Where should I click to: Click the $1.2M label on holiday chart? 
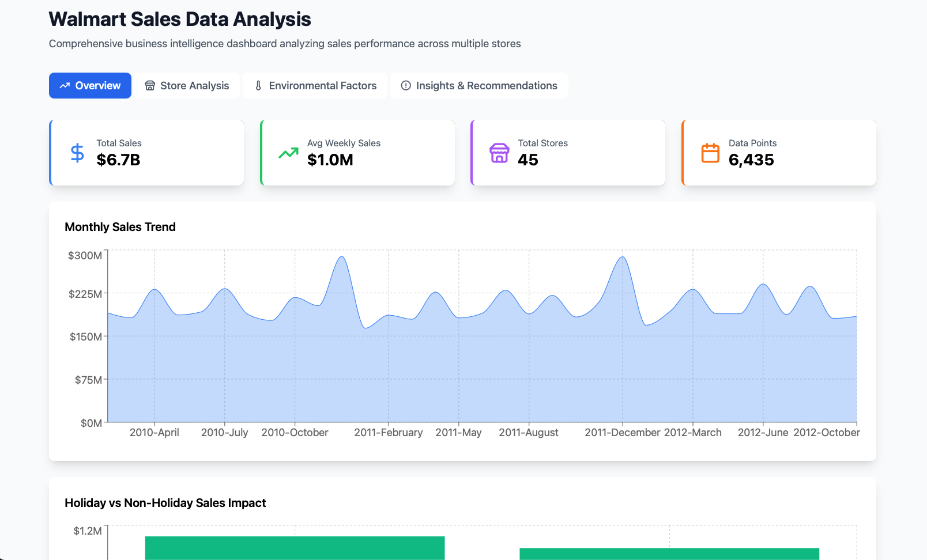point(88,531)
